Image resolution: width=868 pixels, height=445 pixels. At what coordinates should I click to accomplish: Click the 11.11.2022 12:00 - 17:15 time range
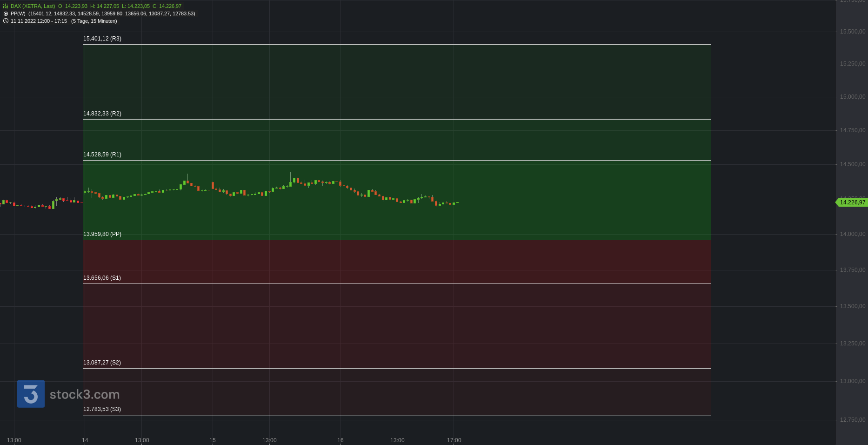(x=39, y=21)
